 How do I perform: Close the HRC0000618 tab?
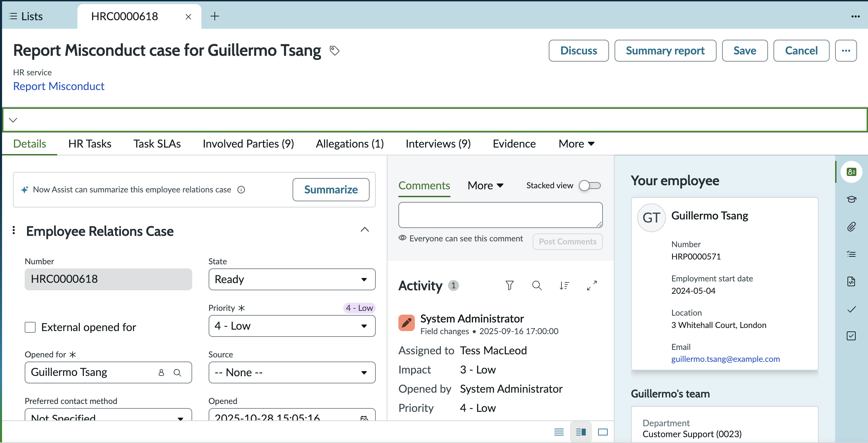pos(188,16)
